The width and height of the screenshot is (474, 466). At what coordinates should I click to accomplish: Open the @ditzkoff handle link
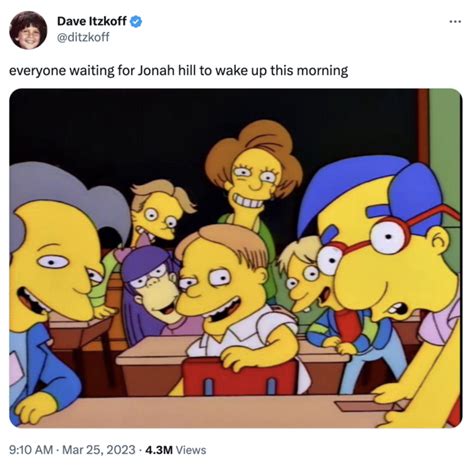tap(83, 37)
